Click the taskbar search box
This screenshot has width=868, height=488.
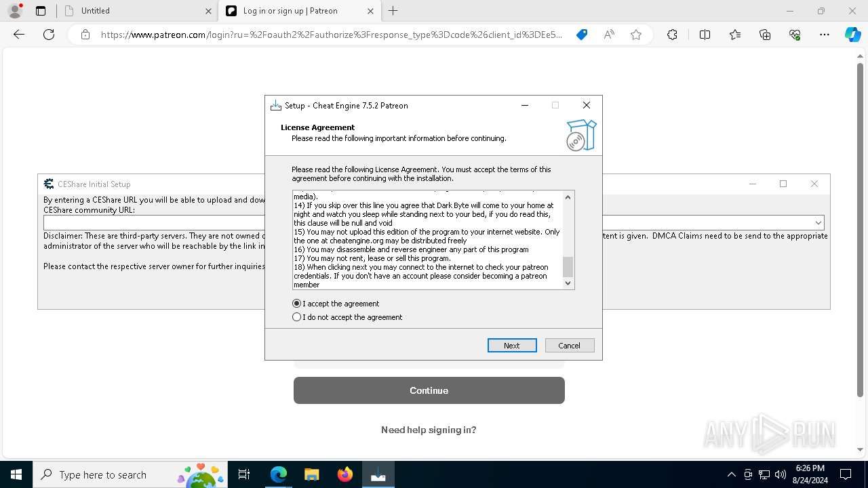(x=130, y=474)
